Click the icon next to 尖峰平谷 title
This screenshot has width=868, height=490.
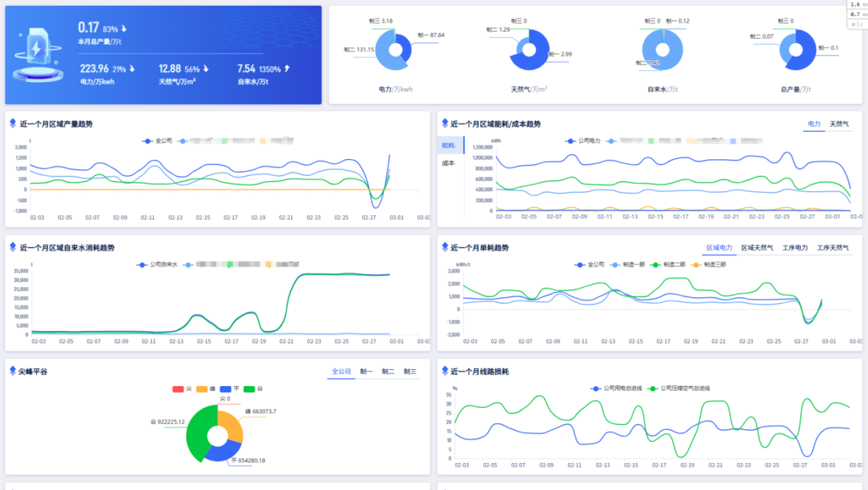point(12,371)
